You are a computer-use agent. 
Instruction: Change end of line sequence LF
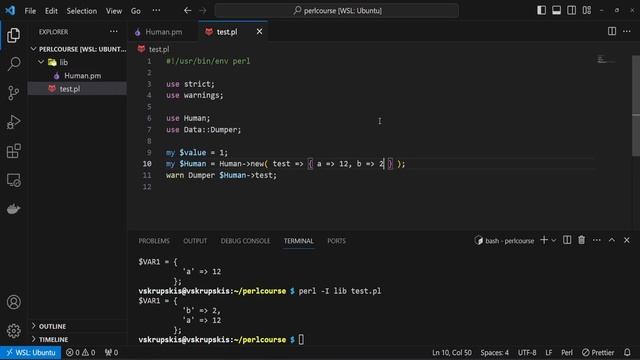click(x=549, y=352)
